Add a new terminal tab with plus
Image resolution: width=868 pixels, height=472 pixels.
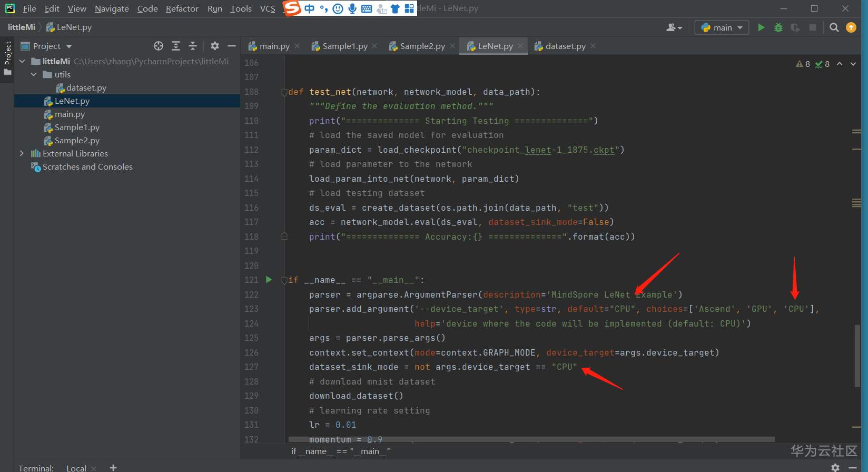coord(113,467)
